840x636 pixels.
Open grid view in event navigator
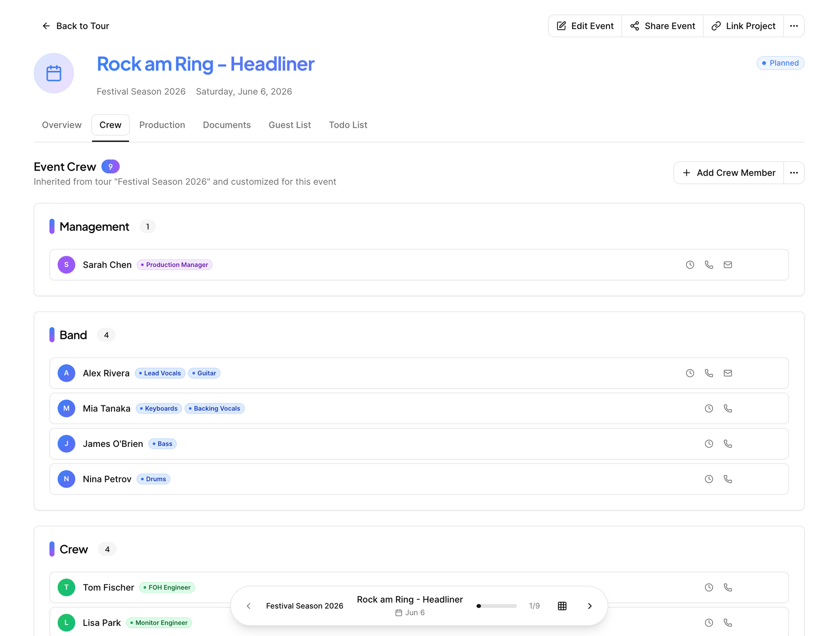[x=562, y=606]
